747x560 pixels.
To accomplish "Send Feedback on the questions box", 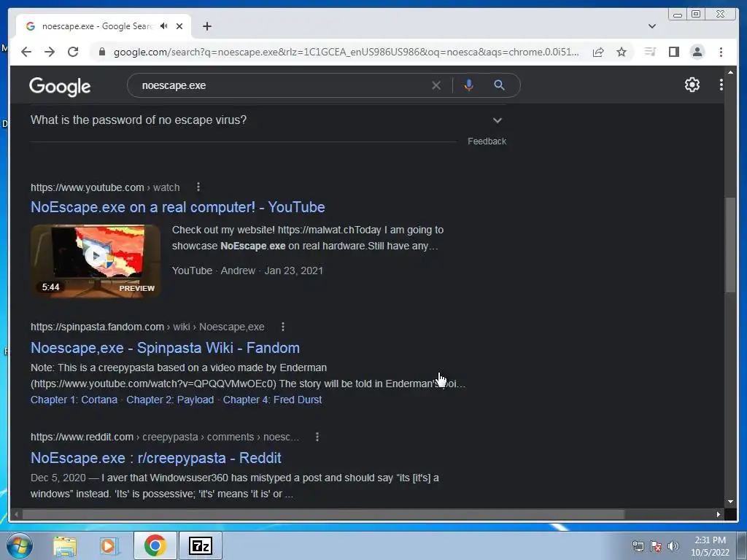I will [487, 141].
